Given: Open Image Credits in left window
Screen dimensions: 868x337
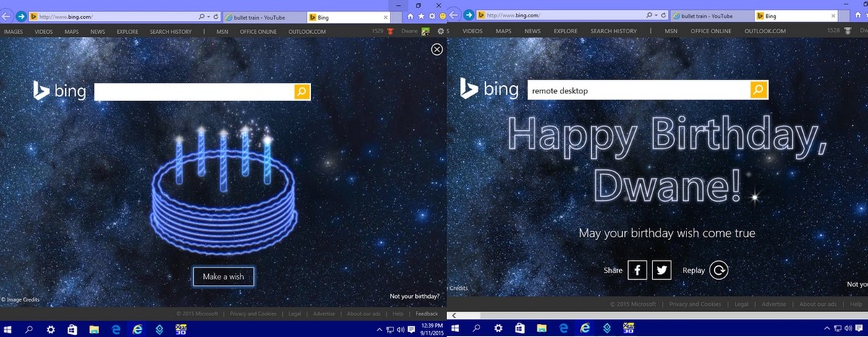Looking at the screenshot, I should pos(21,299).
